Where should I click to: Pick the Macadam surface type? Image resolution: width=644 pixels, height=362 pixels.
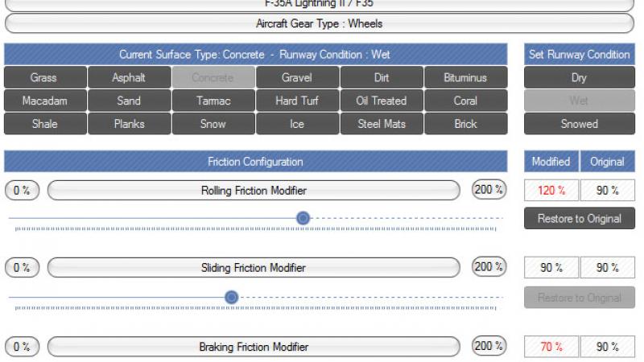(45, 101)
